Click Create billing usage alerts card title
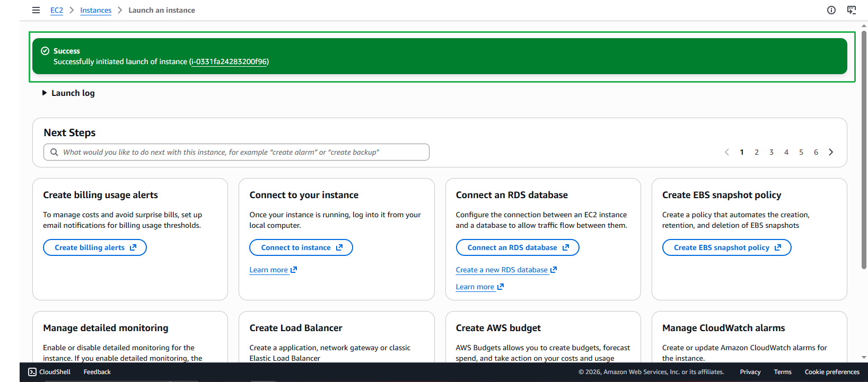868x382 pixels. click(x=101, y=195)
